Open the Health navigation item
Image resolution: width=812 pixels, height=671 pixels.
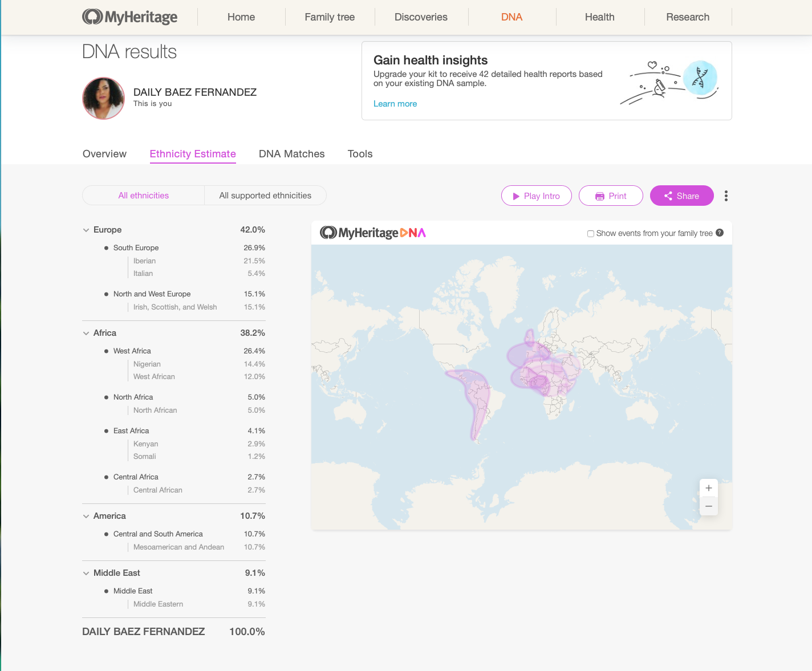point(600,17)
